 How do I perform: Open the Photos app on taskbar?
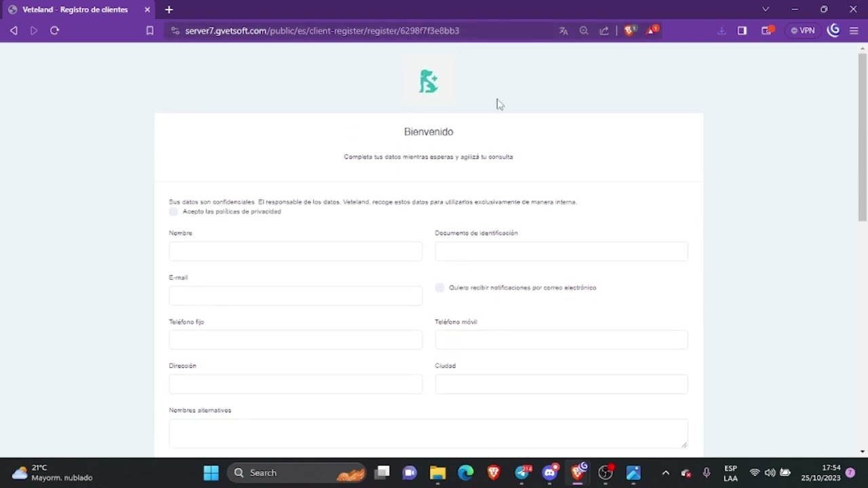[x=633, y=472]
